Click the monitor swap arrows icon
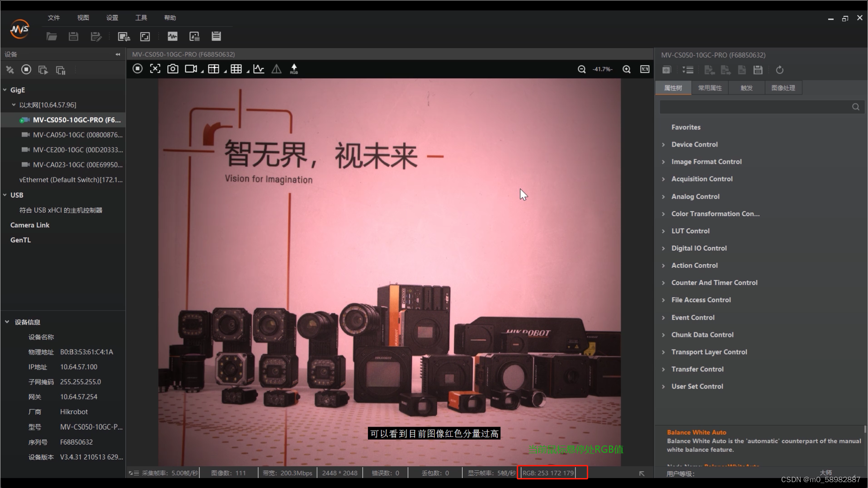The width and height of the screenshot is (868, 488). (123, 37)
